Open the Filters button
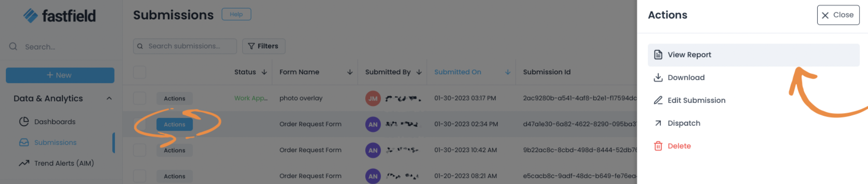This screenshot has height=184, width=868. (x=263, y=46)
